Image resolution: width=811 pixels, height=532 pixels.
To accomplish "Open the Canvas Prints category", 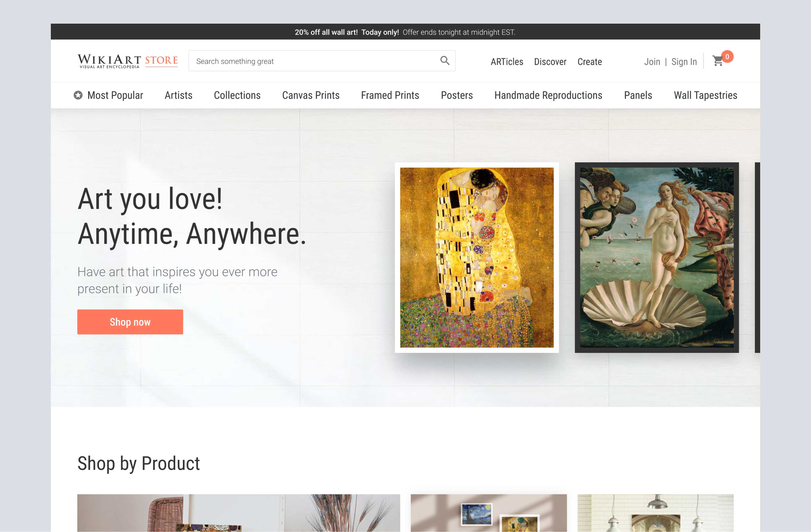I will tap(311, 95).
